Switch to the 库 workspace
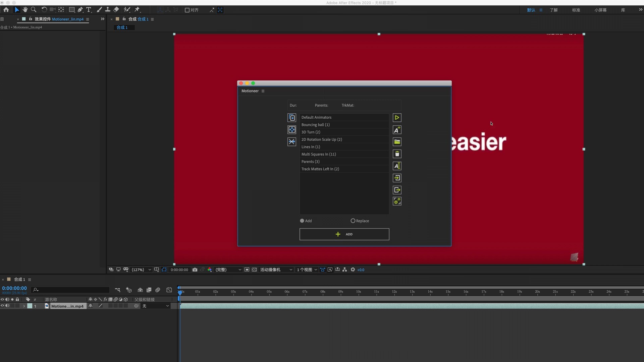This screenshot has height=362, width=644. coord(623,10)
